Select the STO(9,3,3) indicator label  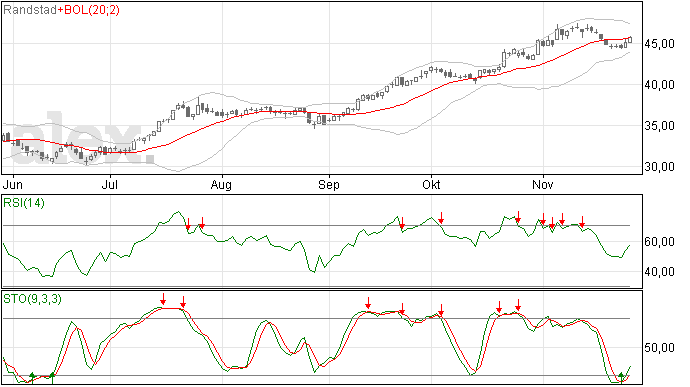(33, 299)
